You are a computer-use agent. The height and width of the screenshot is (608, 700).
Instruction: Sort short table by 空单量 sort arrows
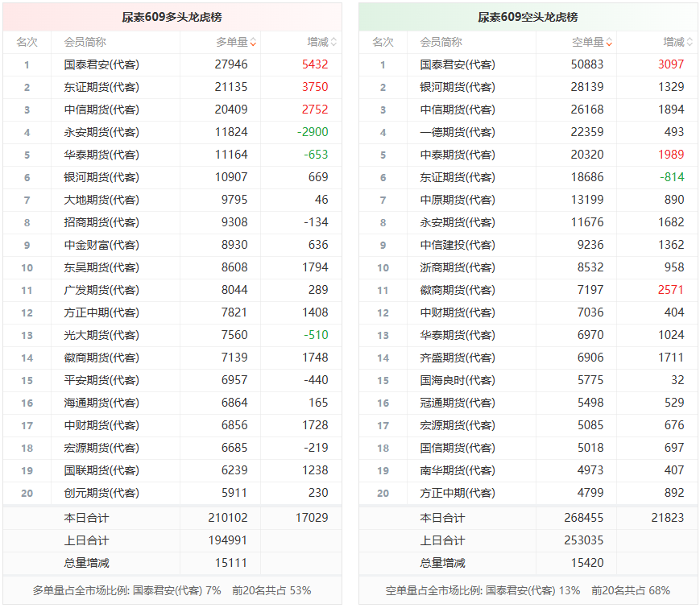609,43
